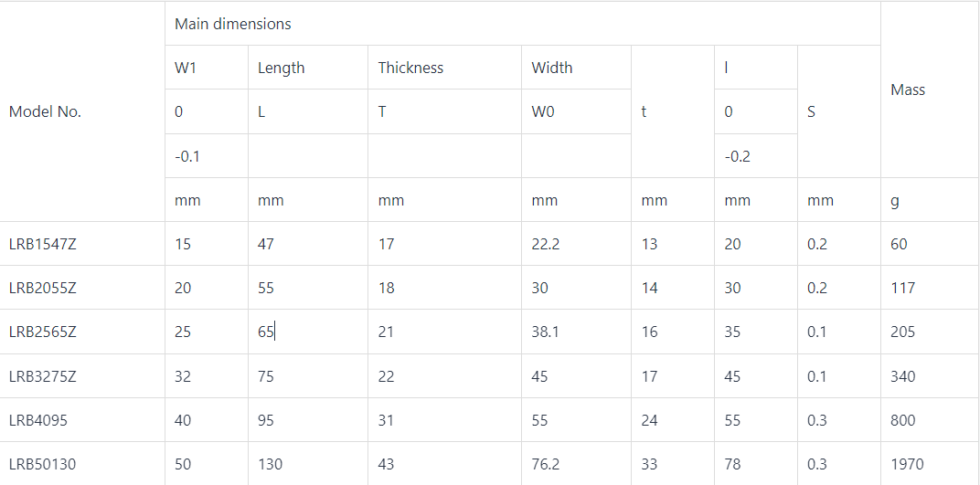
Task: Select the 38.1 width value cell
Action: tap(576, 332)
